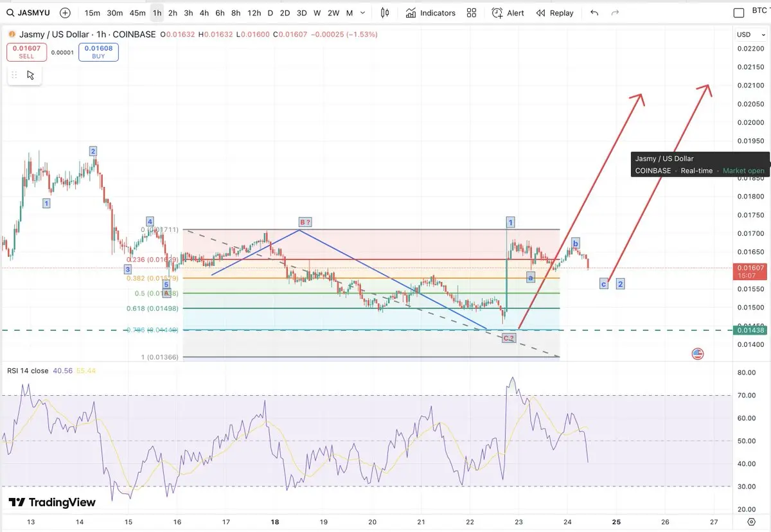
Task: Select the 2h timeframe
Action: point(173,13)
